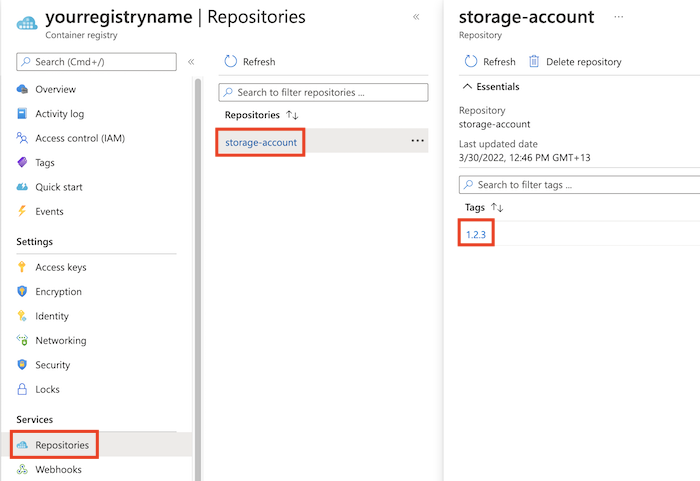Viewport: 700px width, 481px height.
Task: Select Repositories under Services
Action: point(62,445)
